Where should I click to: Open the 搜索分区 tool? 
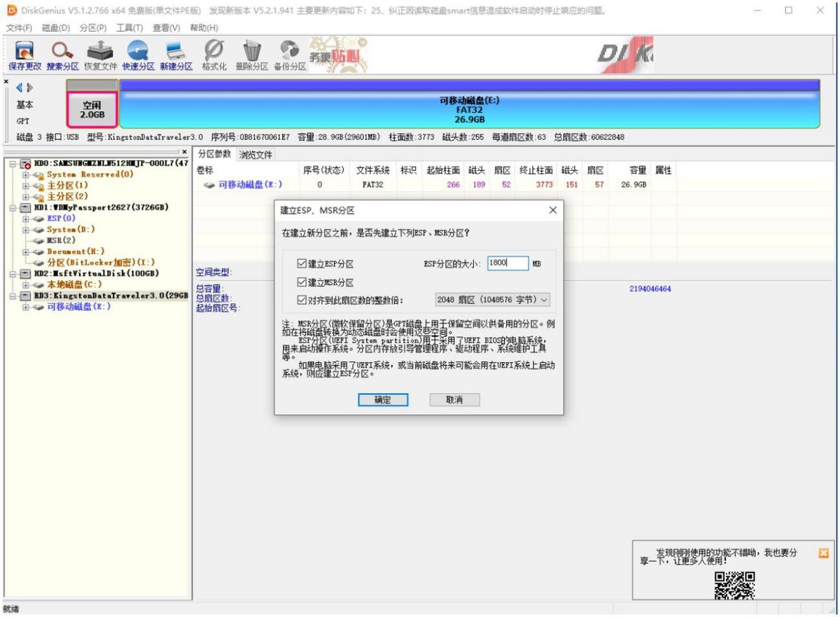click(x=62, y=55)
